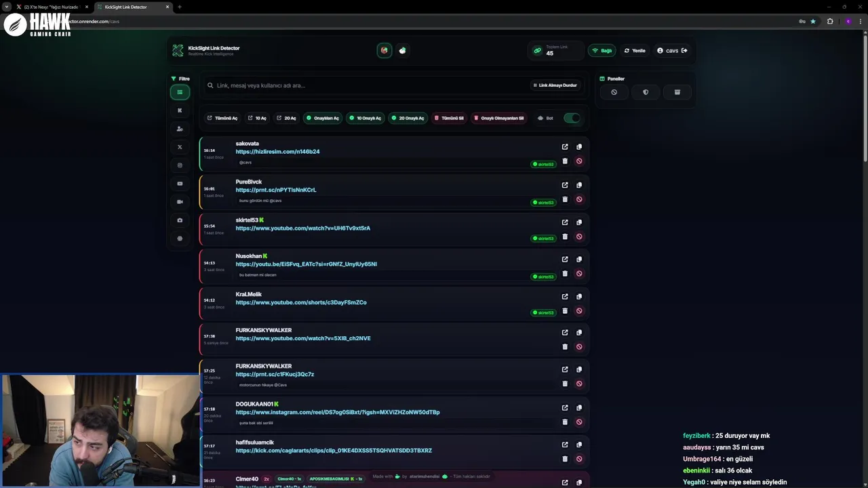Image resolution: width=868 pixels, height=488 pixels.
Task: Filter links by X (Twitter) icon
Action: tap(180, 147)
